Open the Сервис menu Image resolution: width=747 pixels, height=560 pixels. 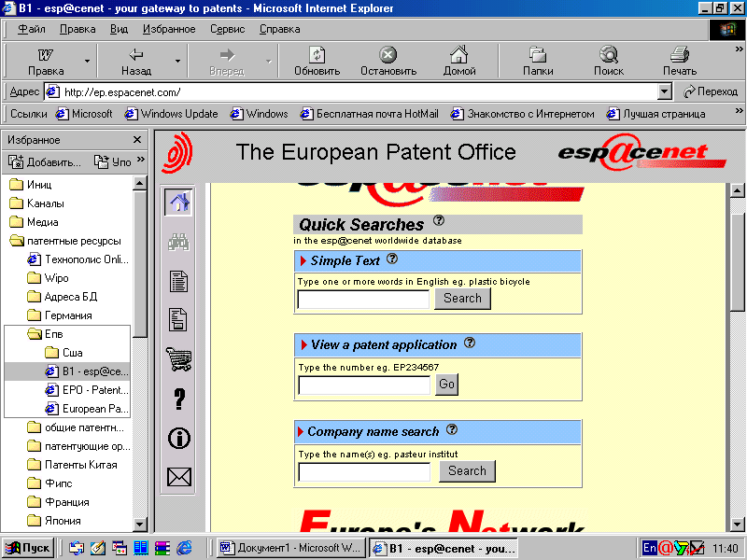pyautogui.click(x=227, y=29)
